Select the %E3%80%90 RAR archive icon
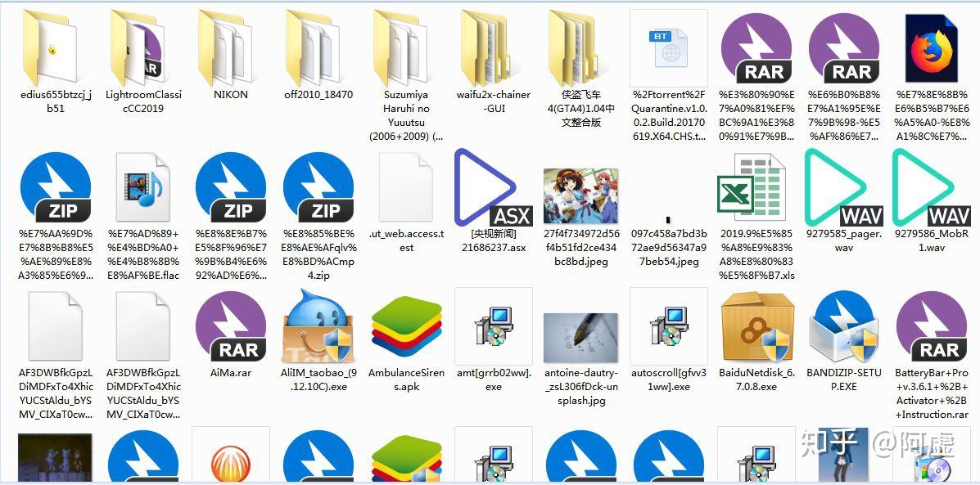Viewport: 980px width, 485px height. coord(756,49)
